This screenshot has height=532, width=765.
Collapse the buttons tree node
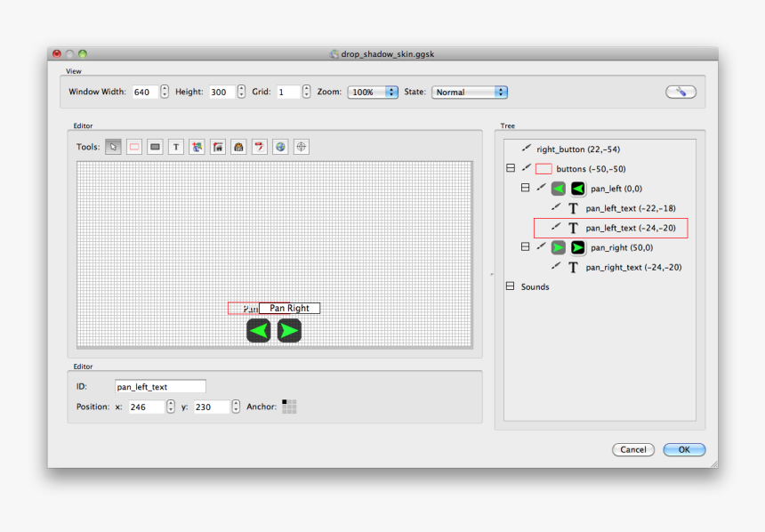coord(511,168)
